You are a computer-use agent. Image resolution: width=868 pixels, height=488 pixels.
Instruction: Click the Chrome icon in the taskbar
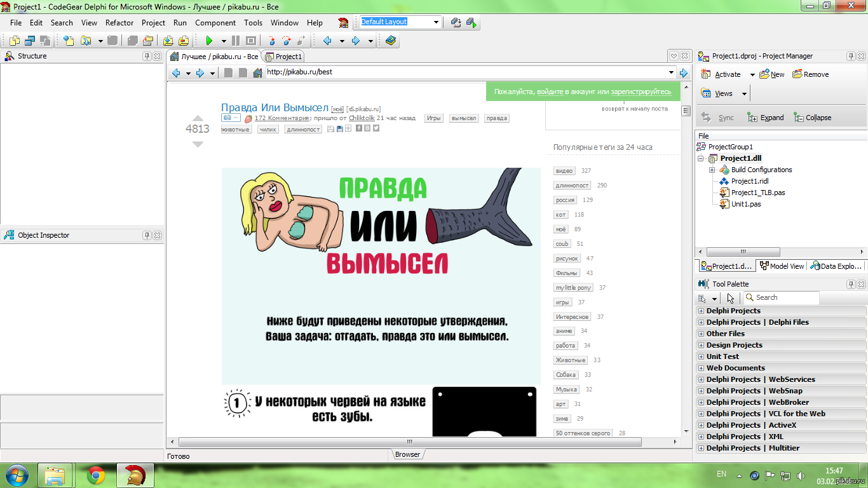click(x=96, y=475)
